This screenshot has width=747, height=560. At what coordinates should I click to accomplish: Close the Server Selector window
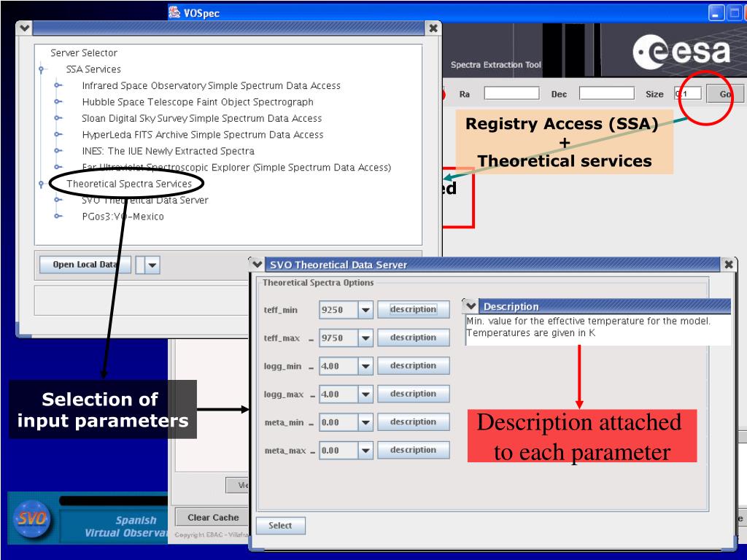tap(433, 28)
